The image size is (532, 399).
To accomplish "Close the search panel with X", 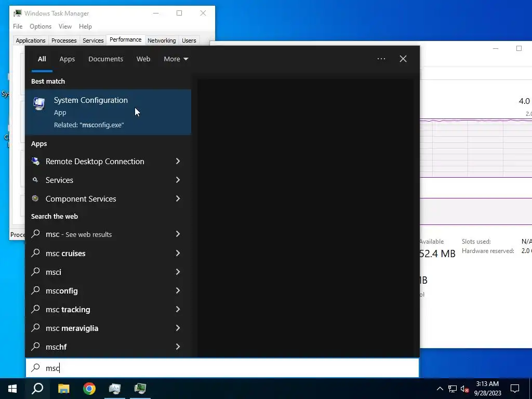I will click(403, 59).
